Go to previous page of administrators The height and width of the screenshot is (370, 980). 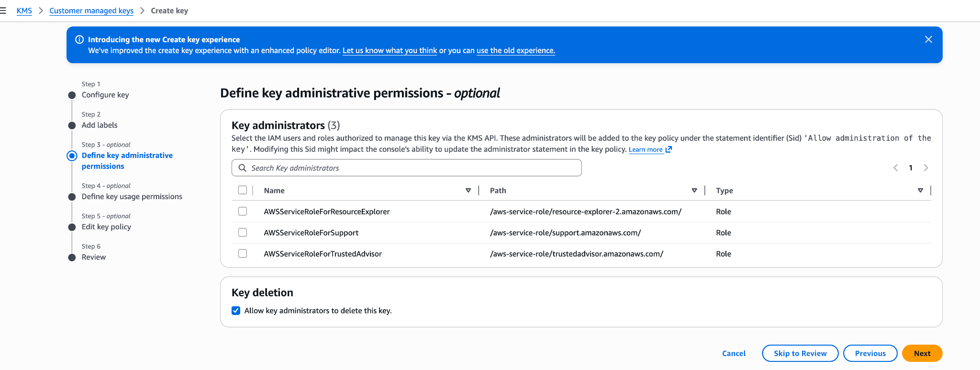pyautogui.click(x=895, y=168)
